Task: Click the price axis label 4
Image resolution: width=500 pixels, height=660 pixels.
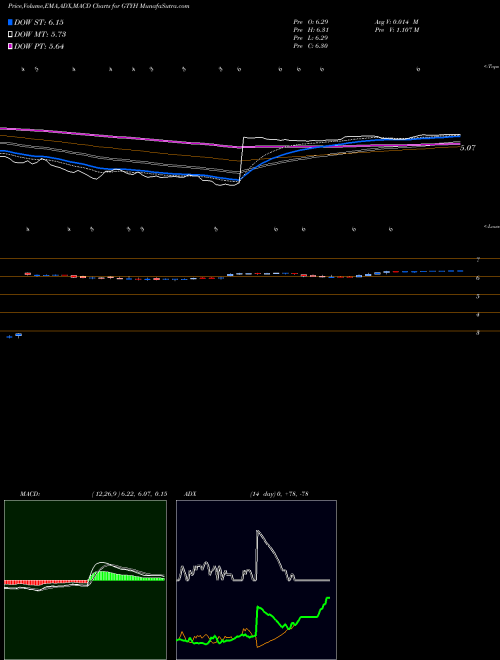Action: coord(478,314)
